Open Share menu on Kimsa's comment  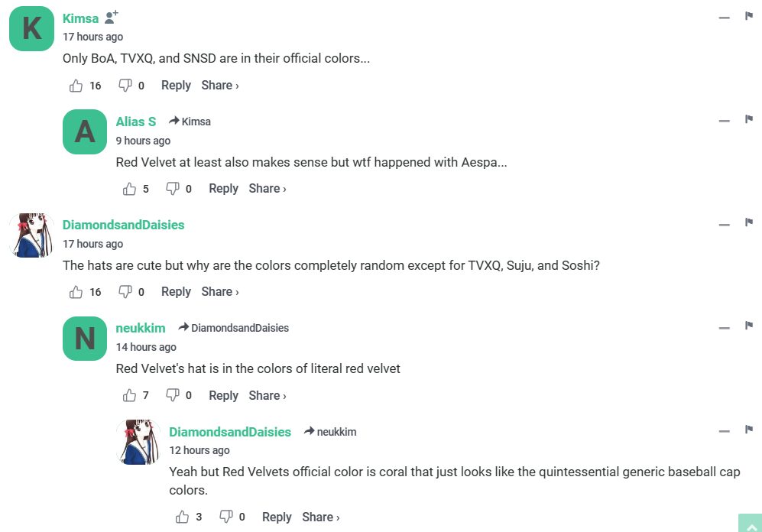220,86
